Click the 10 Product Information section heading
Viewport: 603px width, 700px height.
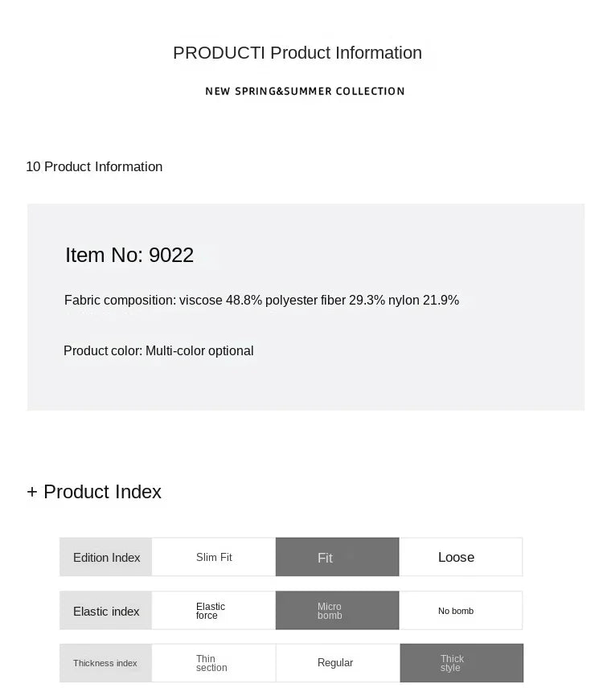coord(94,166)
